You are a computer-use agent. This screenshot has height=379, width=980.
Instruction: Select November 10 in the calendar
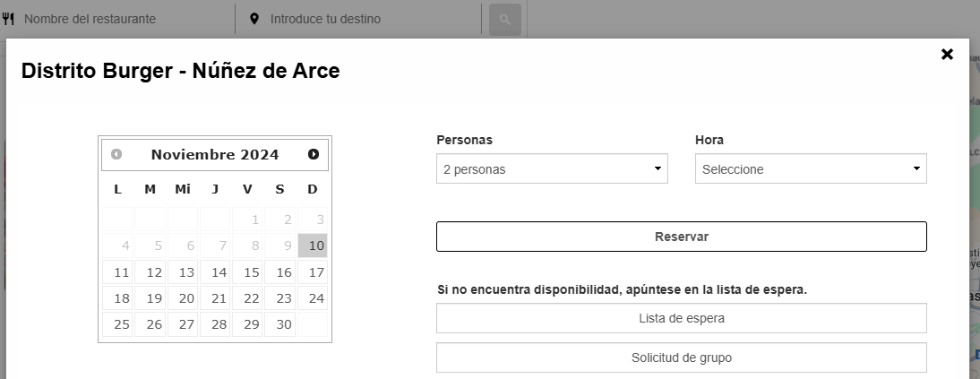[313, 245]
